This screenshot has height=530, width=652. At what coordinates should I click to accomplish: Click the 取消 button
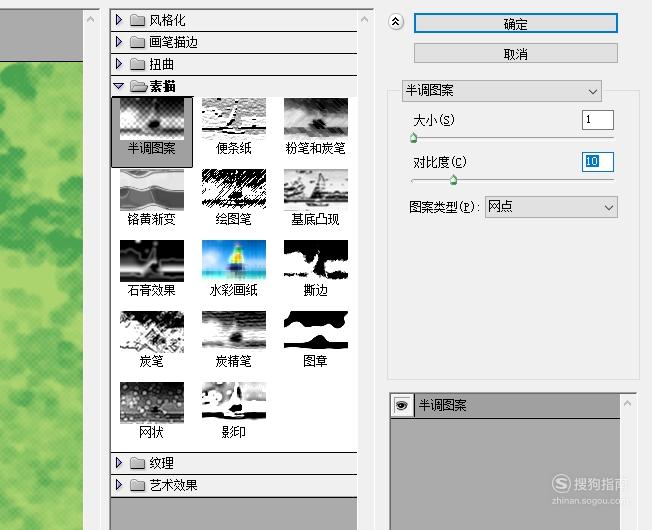point(516,53)
